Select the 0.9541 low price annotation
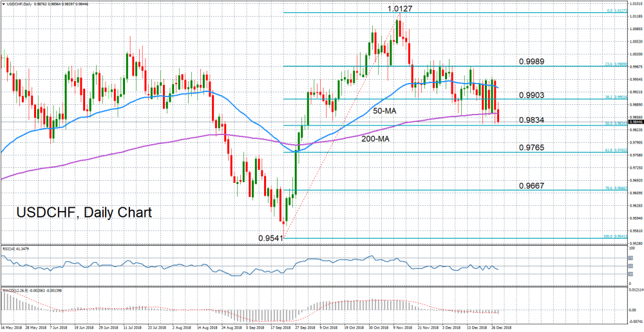The width and height of the screenshot is (644, 332). pos(270,237)
